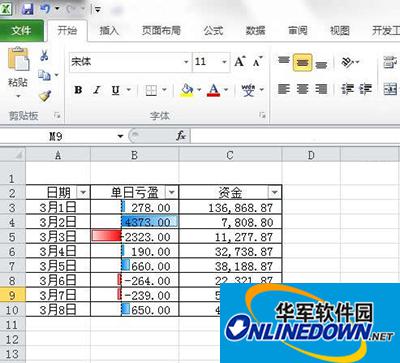The height and width of the screenshot is (363, 400).
Task: Select Middle Align icon
Action: click(302, 62)
